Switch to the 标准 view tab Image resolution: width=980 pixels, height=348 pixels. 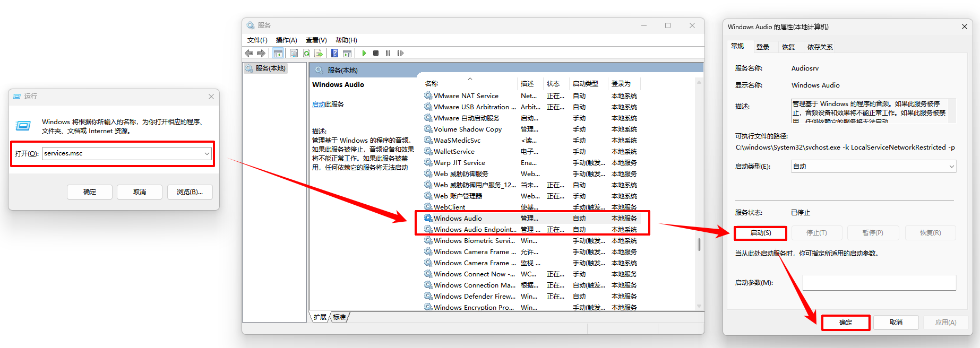[x=340, y=317]
